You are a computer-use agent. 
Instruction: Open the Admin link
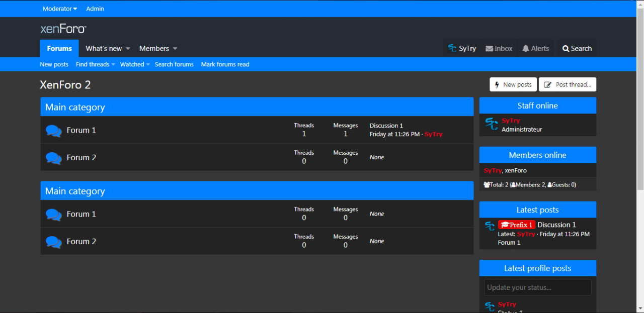point(95,9)
